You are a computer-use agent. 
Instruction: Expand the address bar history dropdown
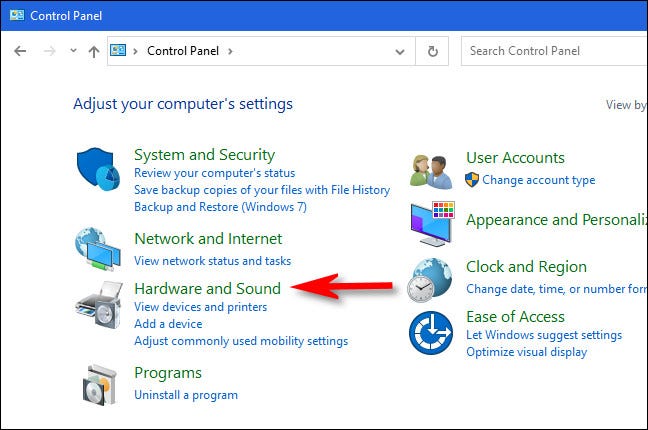tap(400, 51)
